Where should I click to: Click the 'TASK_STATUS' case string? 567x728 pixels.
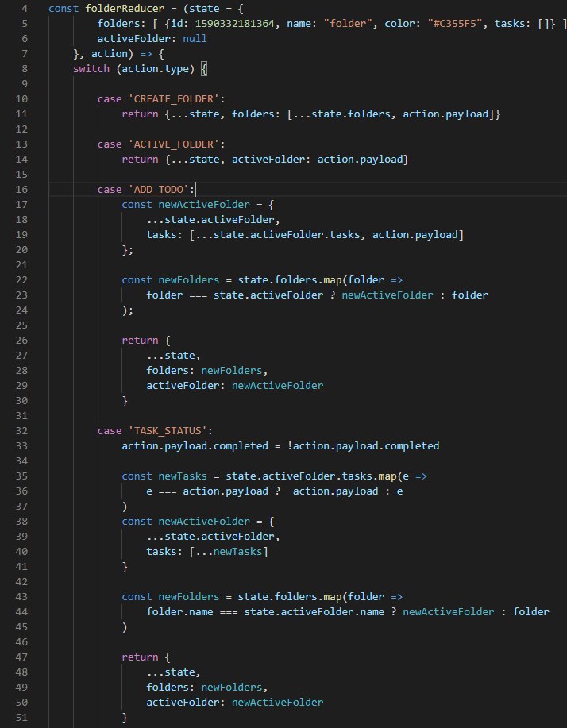point(168,431)
